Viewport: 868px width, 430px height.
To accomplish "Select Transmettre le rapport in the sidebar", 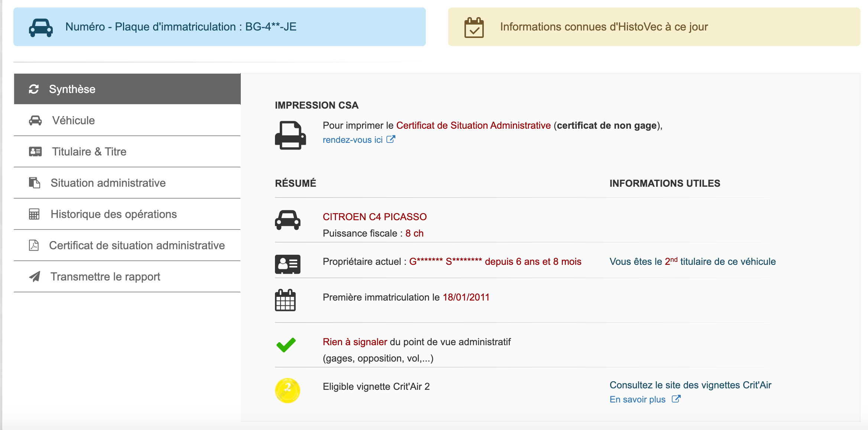I will pyautogui.click(x=127, y=276).
